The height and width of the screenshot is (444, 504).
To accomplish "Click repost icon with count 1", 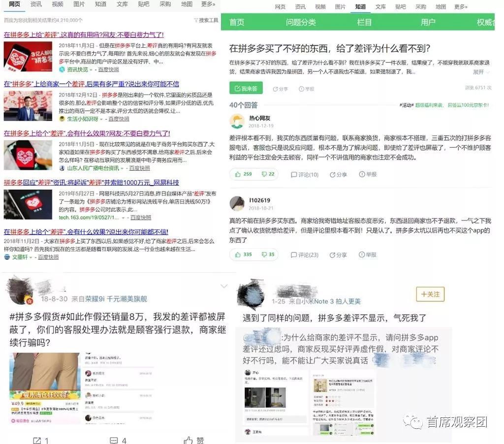I will 41,441.
